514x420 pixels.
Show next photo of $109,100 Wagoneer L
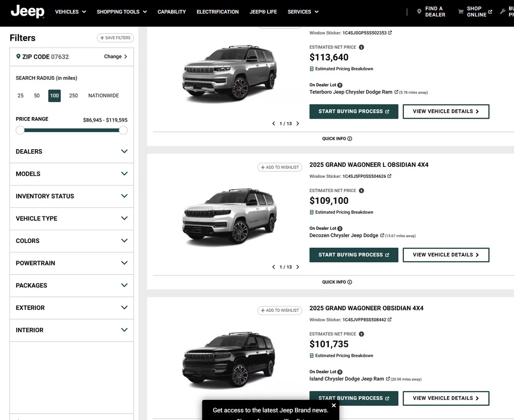pyautogui.click(x=298, y=267)
